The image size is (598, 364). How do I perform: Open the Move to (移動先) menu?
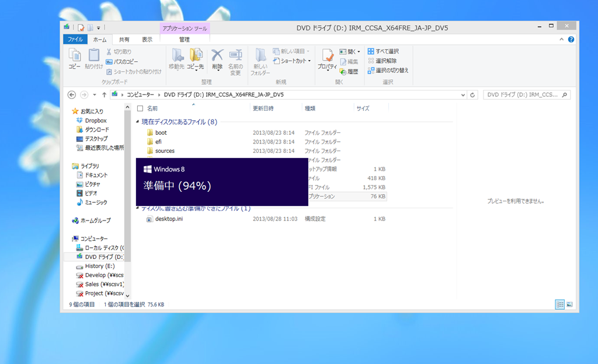tap(176, 60)
